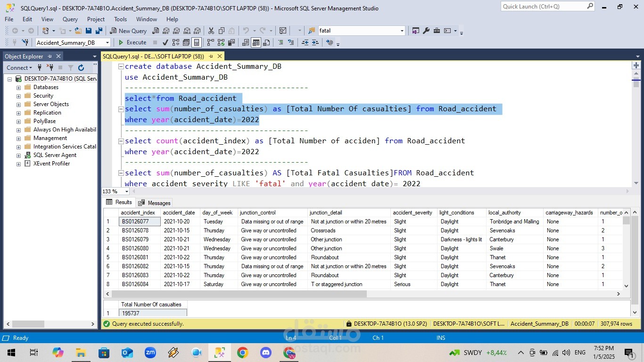Click the Replication tree item
644x362 pixels.
(47, 113)
